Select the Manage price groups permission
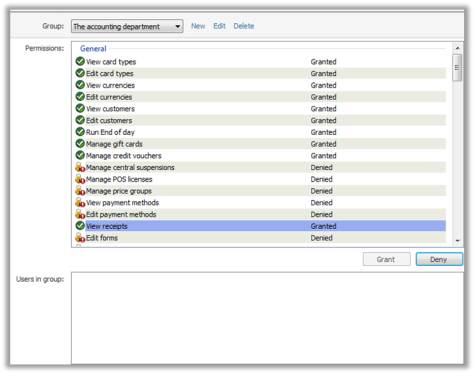 click(x=260, y=191)
